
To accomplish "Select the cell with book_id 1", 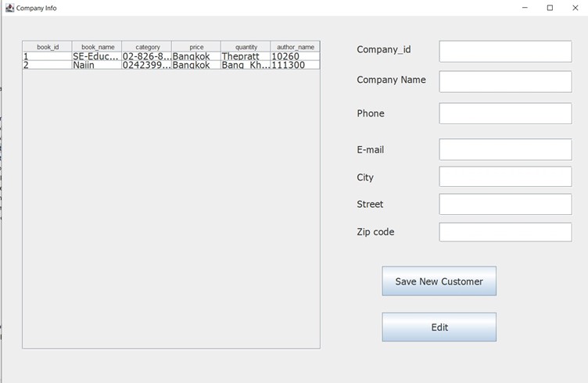I will point(48,56).
